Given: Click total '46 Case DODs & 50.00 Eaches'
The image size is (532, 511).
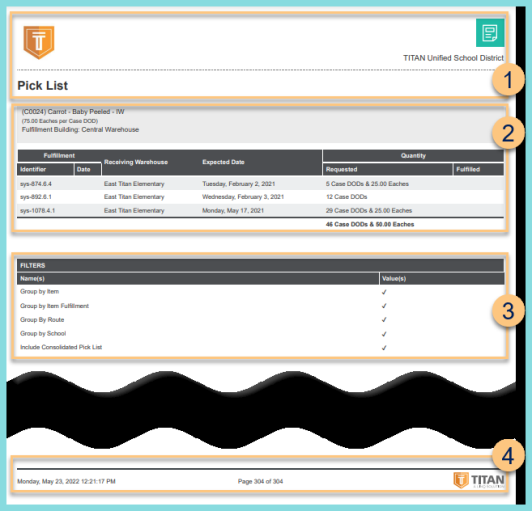Looking at the screenshot, I should click(x=370, y=224).
